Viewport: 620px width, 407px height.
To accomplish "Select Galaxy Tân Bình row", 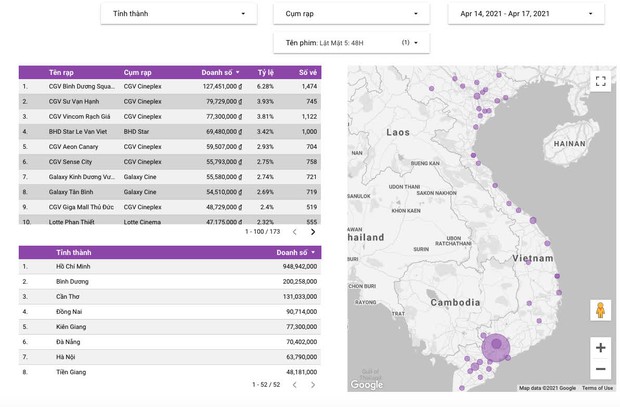I will [170, 192].
